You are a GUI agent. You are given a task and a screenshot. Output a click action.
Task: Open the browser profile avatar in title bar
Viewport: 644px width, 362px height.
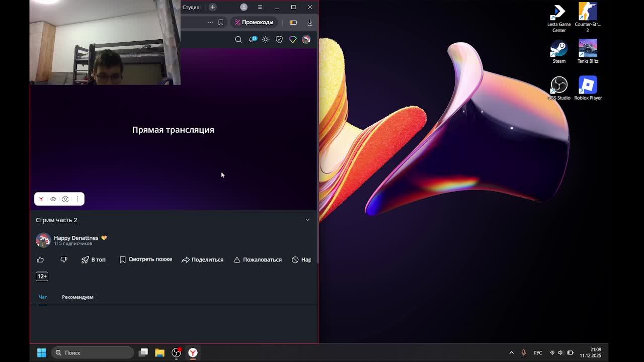[x=244, y=7]
